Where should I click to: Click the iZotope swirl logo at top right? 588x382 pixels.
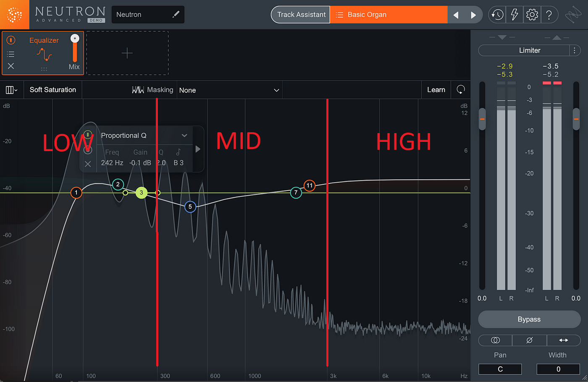pyautogui.click(x=573, y=15)
